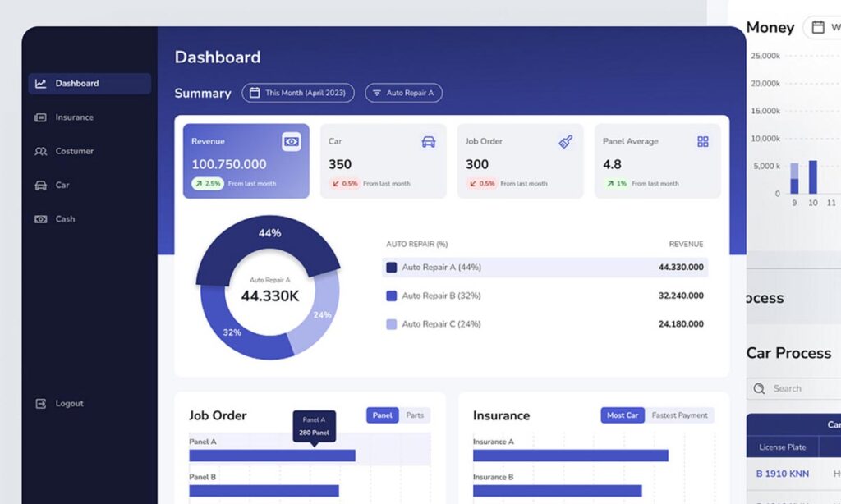Select the Auto Repair A (44%) row
Viewport: 841px width, 504px height.
(545, 268)
